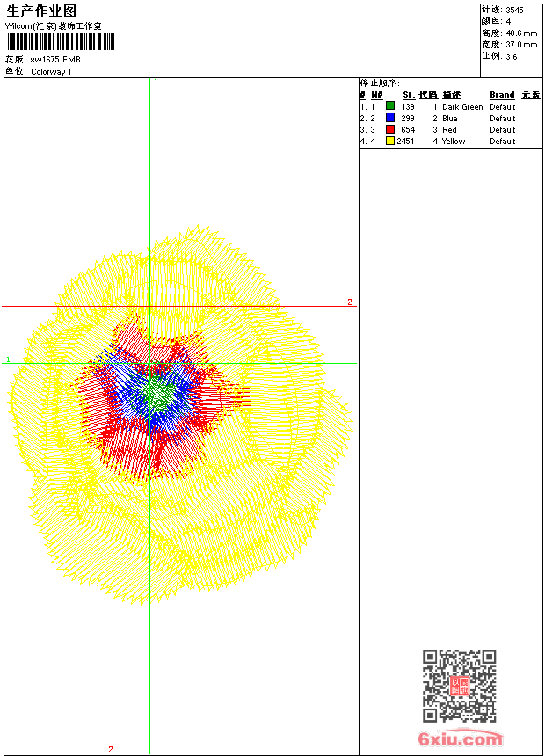
Task: Click the stitch count 2451 for Yellow
Action: [x=405, y=142]
